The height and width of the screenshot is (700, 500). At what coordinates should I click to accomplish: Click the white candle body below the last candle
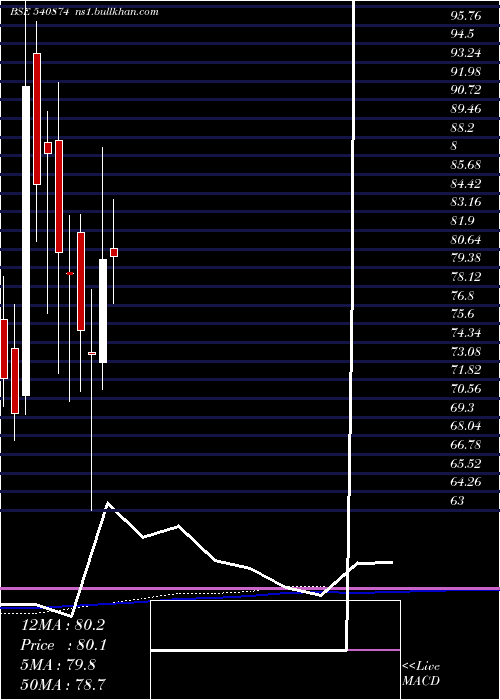(x=103, y=311)
